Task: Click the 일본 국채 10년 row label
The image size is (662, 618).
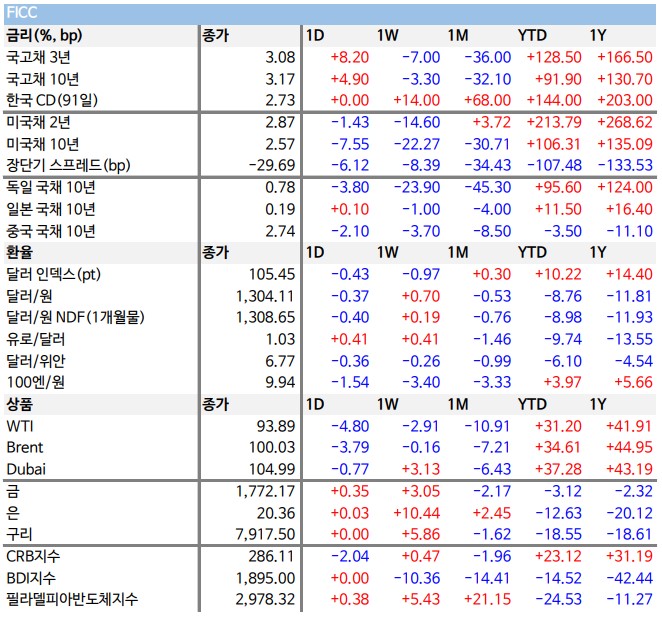Action: 51,209
